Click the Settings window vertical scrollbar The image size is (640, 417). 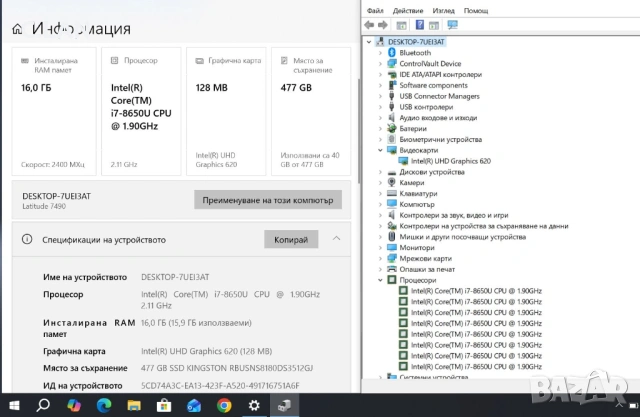pos(358,131)
